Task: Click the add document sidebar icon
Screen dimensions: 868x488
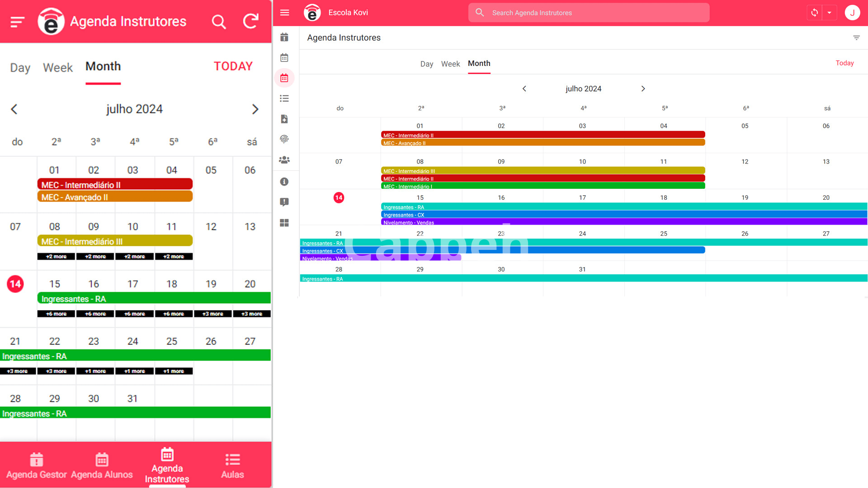Action: coord(284,119)
